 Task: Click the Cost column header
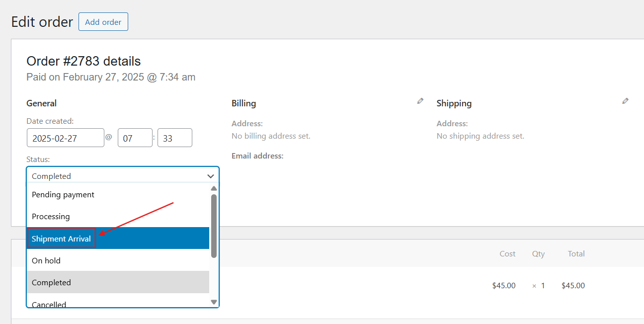tap(507, 253)
